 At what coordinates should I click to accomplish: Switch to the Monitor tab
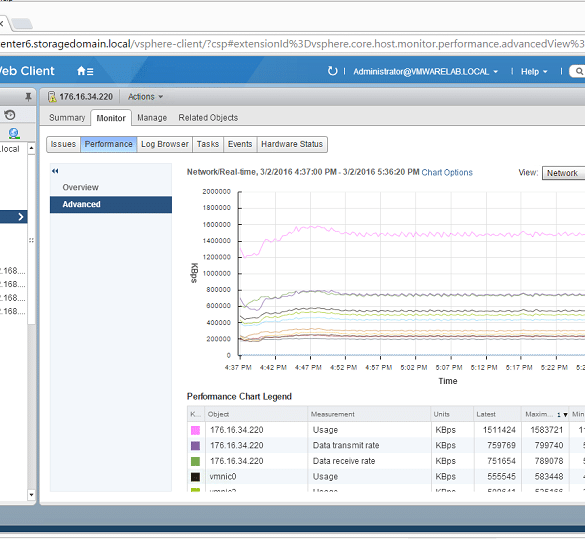click(x=111, y=118)
